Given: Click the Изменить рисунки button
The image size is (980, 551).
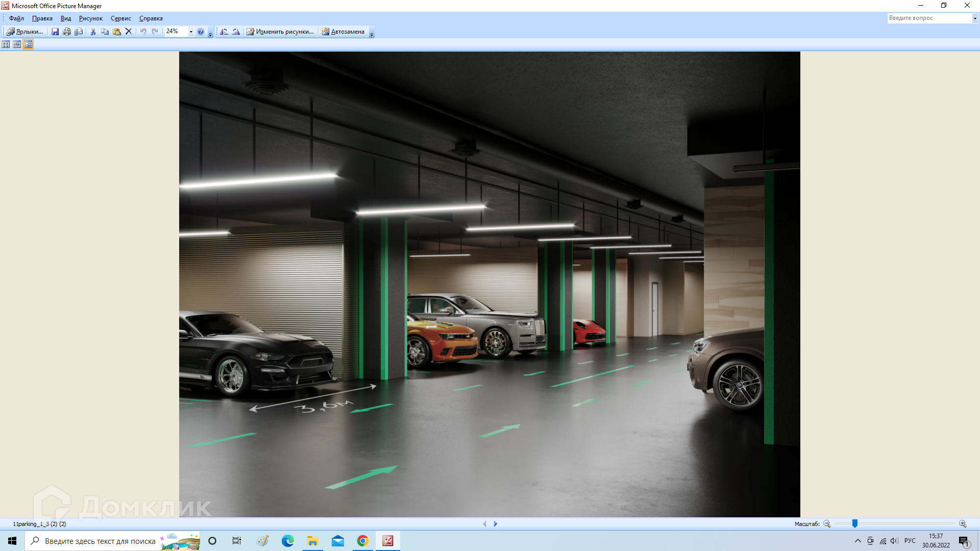Looking at the screenshot, I should point(280,32).
